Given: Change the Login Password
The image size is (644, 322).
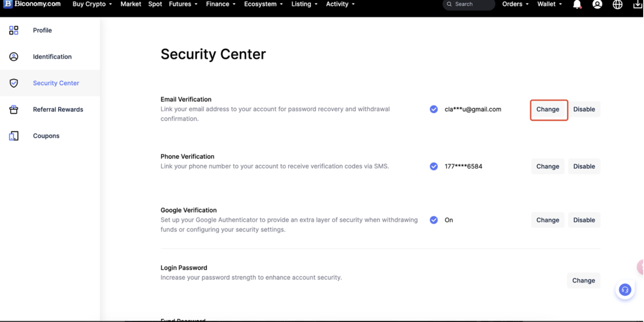Looking at the screenshot, I should [x=583, y=281].
